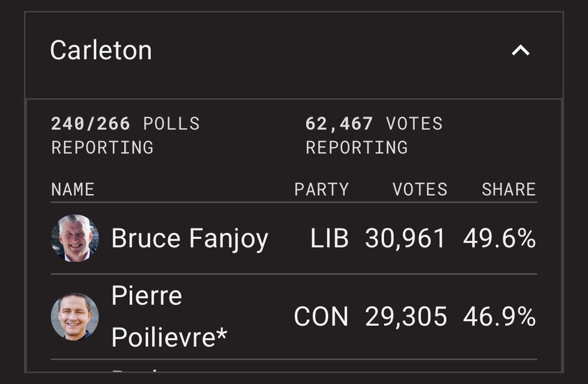
Task: Sort by the PARTY column header
Action: 322,189
